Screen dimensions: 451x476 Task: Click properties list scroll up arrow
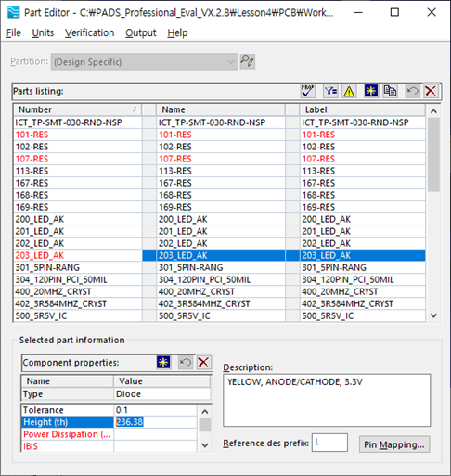[x=204, y=411]
